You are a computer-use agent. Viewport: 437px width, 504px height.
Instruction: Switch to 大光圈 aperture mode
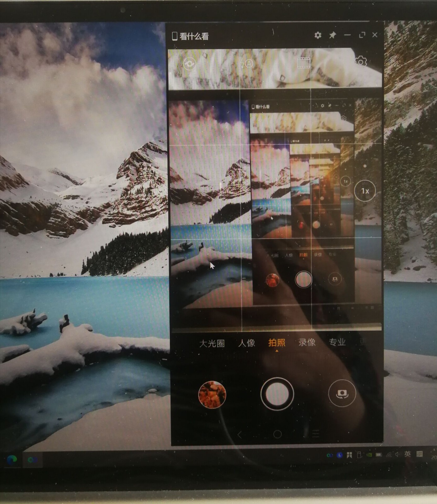click(212, 343)
